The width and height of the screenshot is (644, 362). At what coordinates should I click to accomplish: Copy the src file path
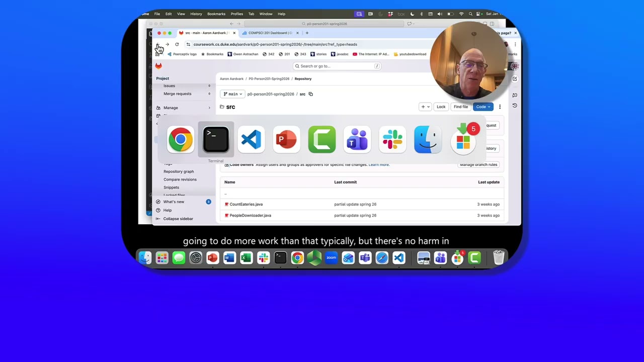[x=310, y=94]
